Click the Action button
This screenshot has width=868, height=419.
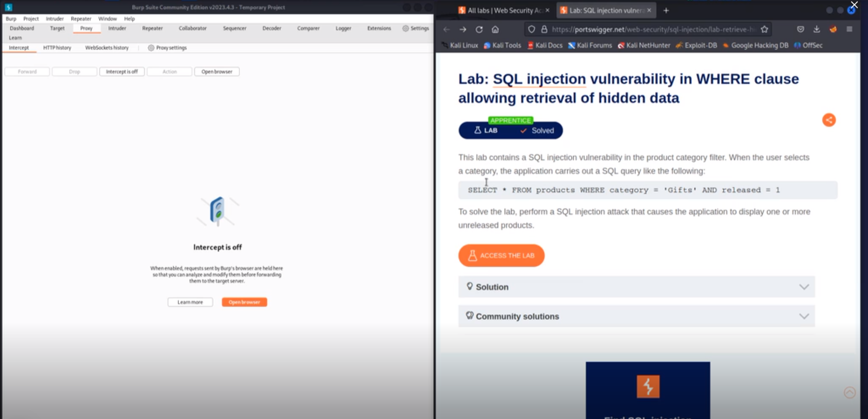[170, 71]
